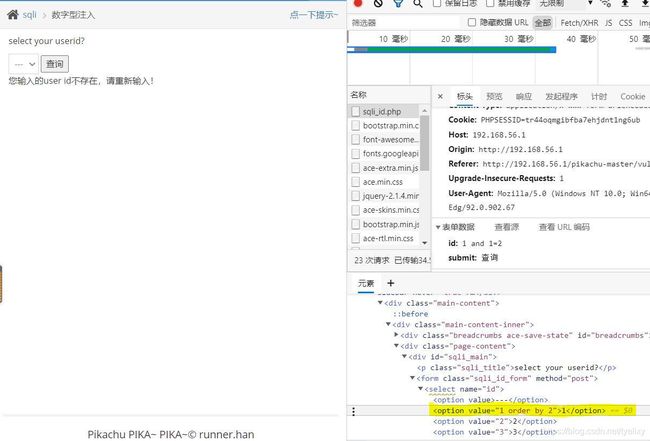The image size is (650, 441).
Task: Switch to the Timing tab
Action: tap(599, 97)
